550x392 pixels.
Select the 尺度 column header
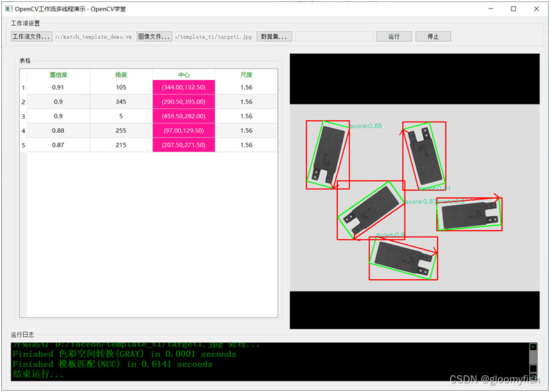(246, 74)
